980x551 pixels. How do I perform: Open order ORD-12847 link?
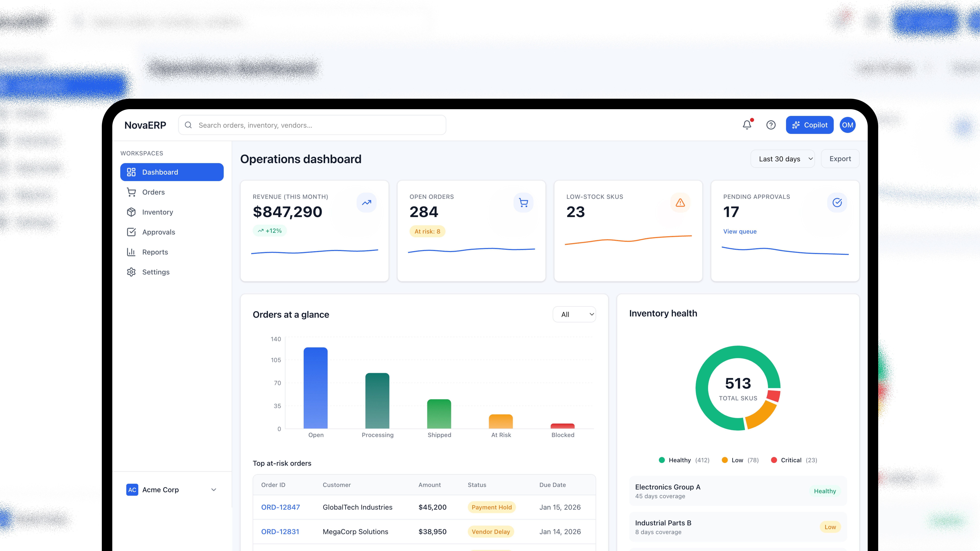[280, 507]
